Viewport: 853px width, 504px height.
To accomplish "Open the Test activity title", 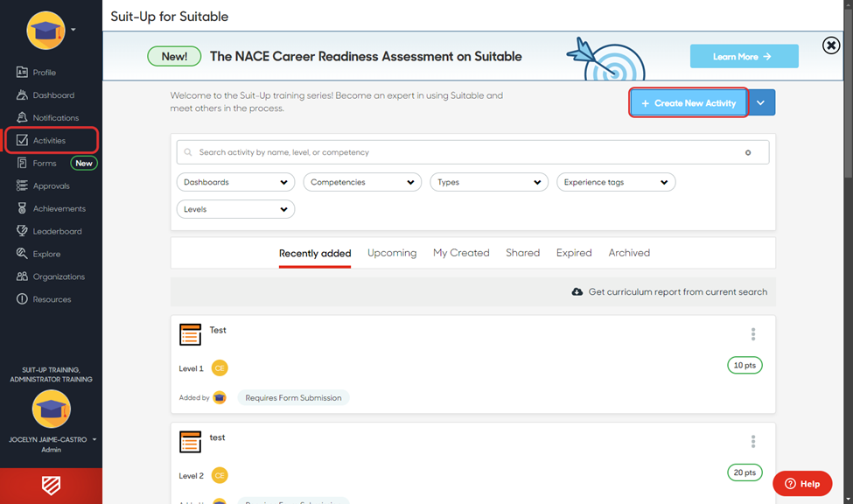I will pos(218,331).
